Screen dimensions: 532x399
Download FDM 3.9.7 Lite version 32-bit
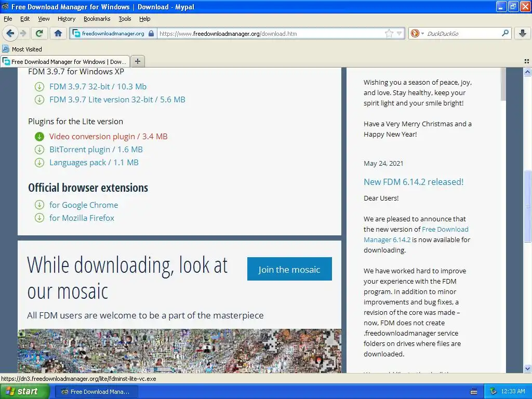(117, 99)
